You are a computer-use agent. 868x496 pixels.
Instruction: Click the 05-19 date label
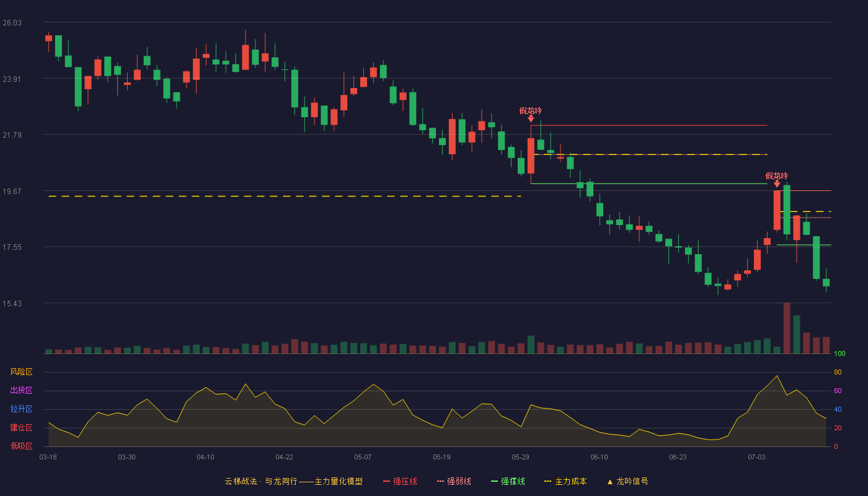click(441, 457)
